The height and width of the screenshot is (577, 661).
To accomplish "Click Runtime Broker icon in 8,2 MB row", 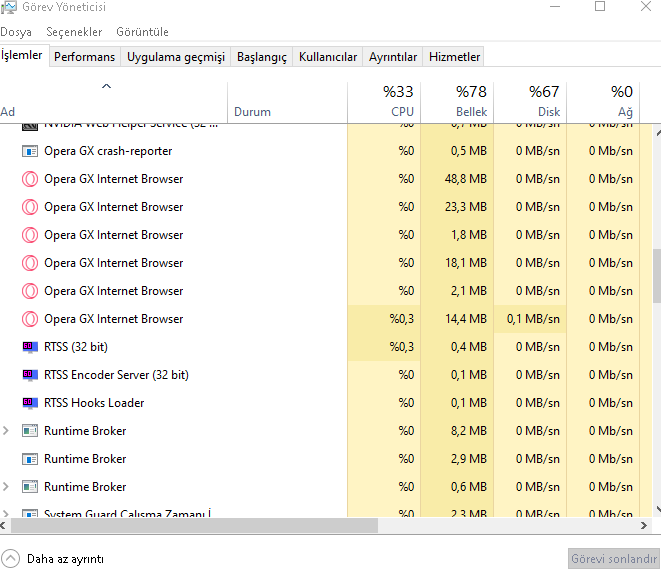I will [x=30, y=431].
